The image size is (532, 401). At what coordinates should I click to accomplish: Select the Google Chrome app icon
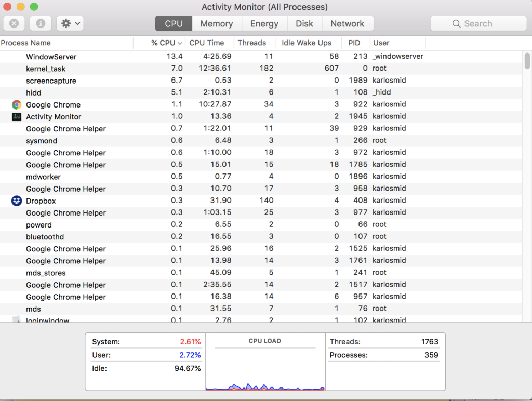click(x=16, y=104)
